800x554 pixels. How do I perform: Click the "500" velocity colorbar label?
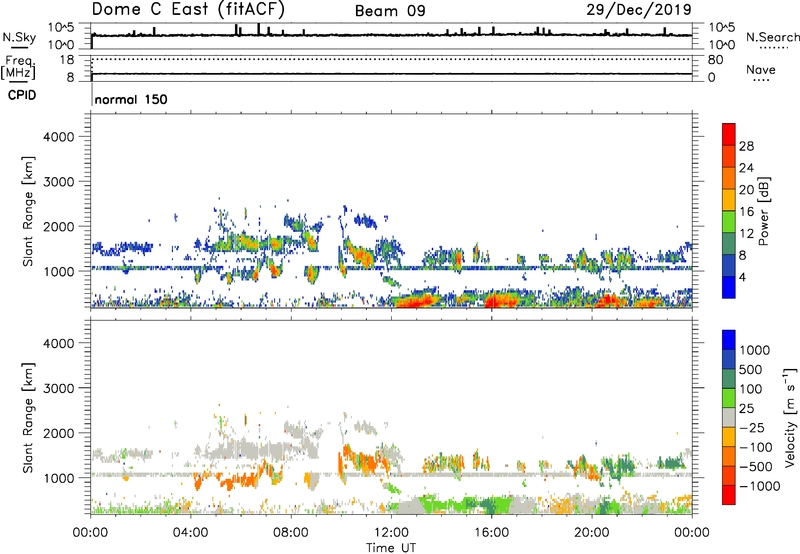(x=751, y=370)
